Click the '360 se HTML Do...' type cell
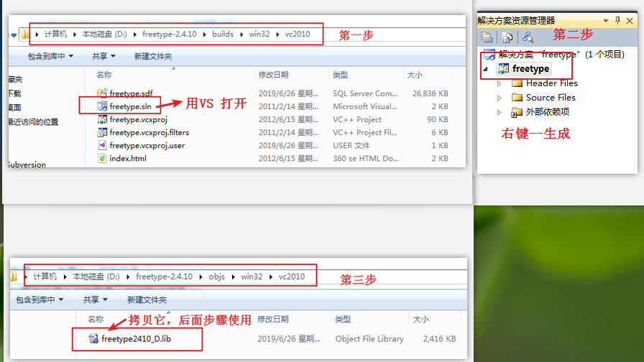Viewport: 644px width, 362px height. point(366,159)
